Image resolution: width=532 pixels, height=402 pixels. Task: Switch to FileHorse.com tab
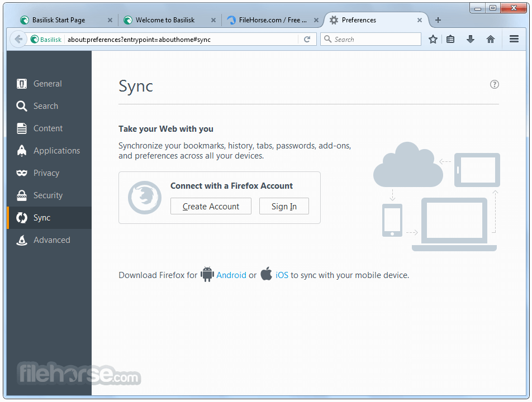(x=272, y=20)
